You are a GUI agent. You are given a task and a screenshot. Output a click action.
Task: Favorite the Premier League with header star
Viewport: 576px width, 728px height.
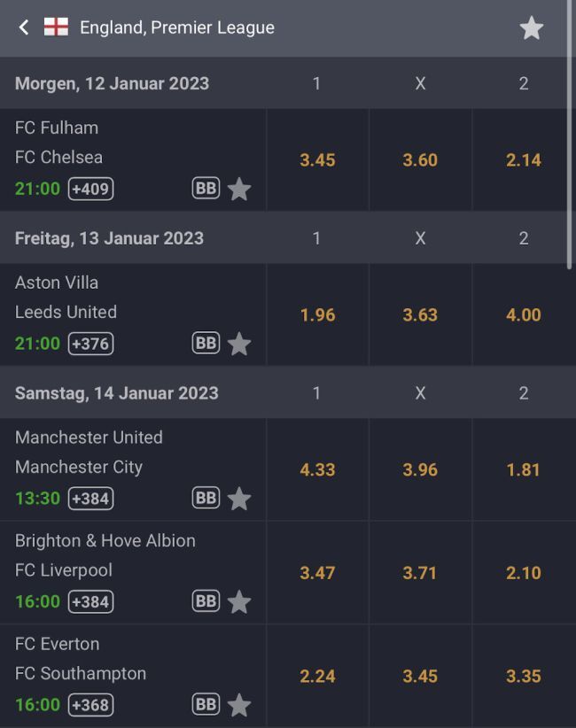pyautogui.click(x=531, y=28)
